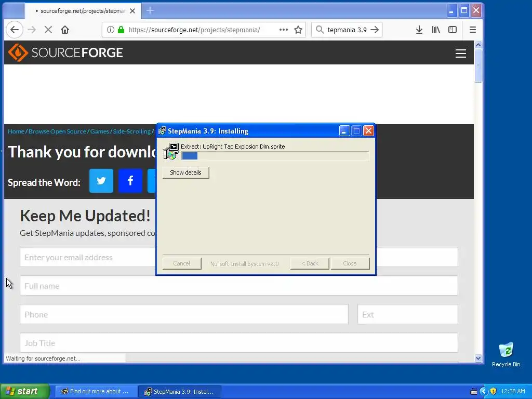This screenshot has height=399, width=532.
Task: Click the green secure padlock icon
Action: pyautogui.click(x=121, y=30)
